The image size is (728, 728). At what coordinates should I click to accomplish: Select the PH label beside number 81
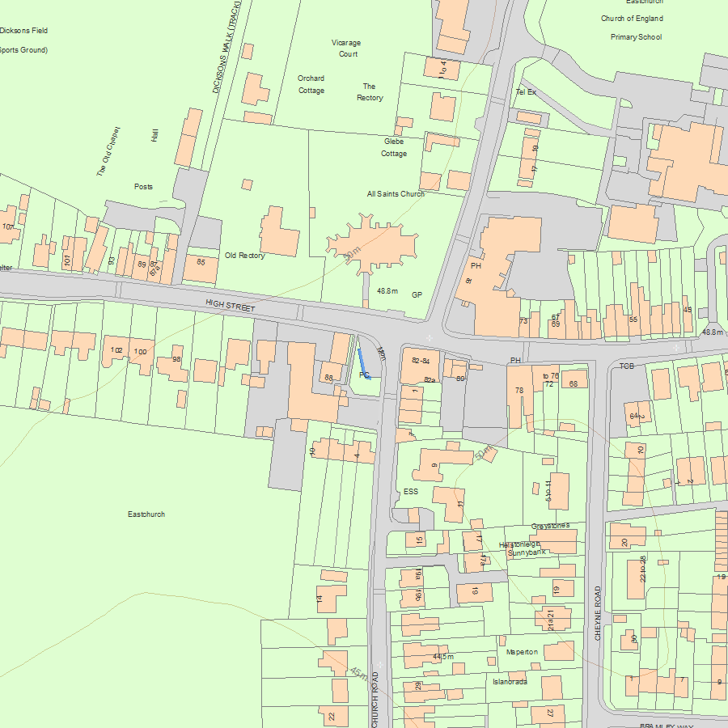pyautogui.click(x=476, y=266)
